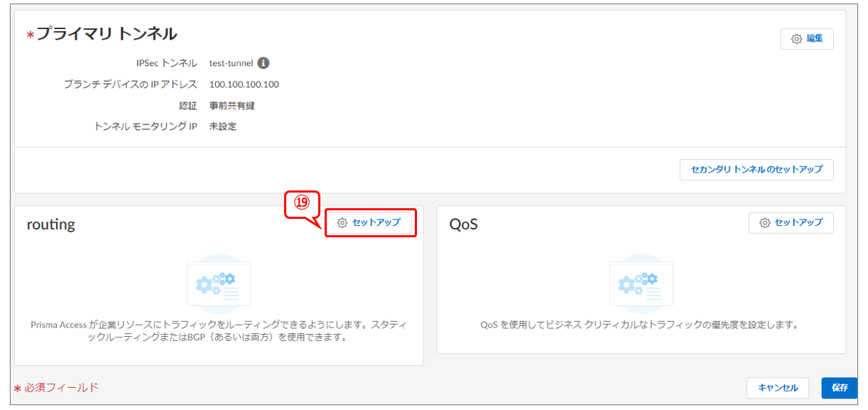
Task: Save the settings with 保存
Action: point(839,388)
